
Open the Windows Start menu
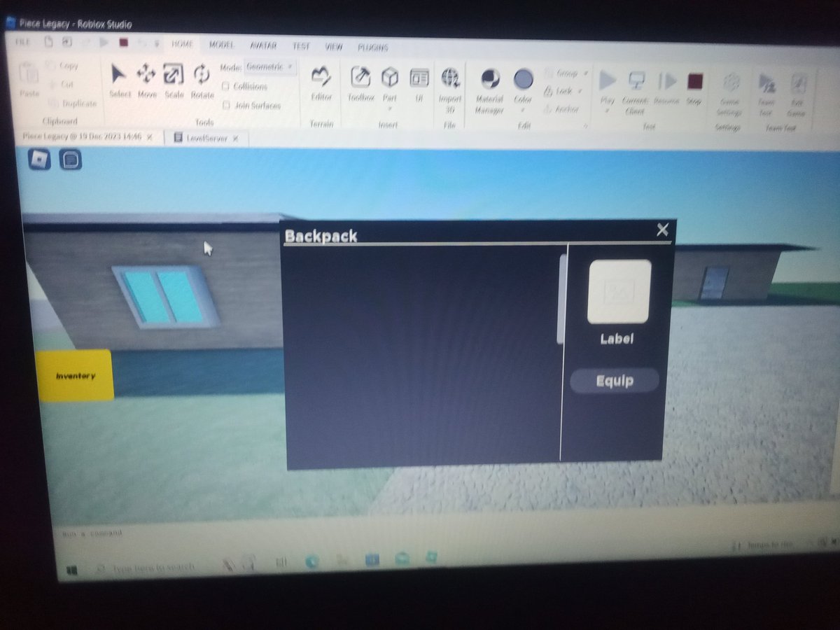(x=71, y=570)
